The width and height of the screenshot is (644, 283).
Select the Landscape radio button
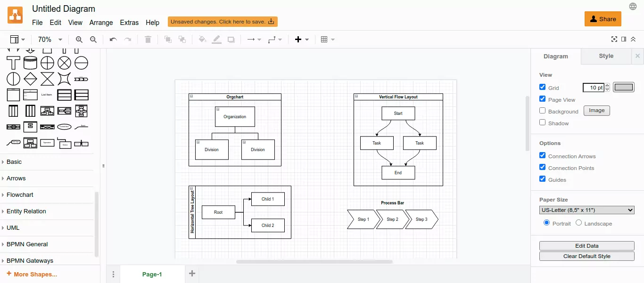[579, 223]
